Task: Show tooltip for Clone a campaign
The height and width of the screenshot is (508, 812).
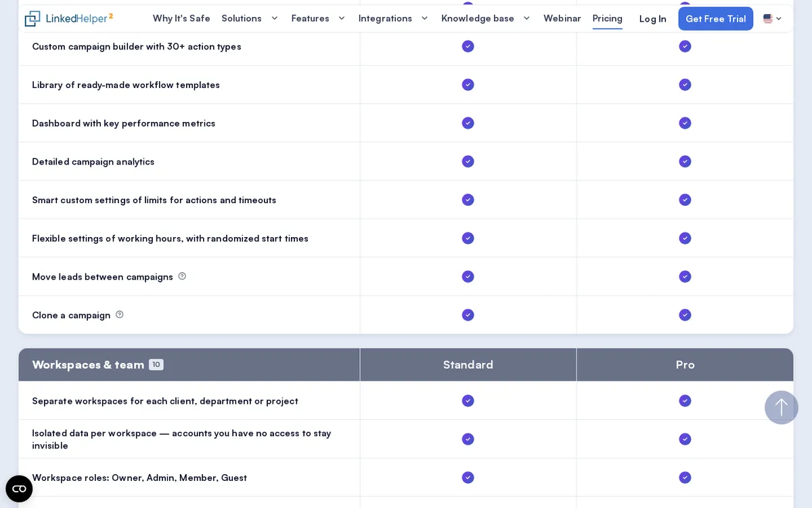Action: tap(120, 314)
